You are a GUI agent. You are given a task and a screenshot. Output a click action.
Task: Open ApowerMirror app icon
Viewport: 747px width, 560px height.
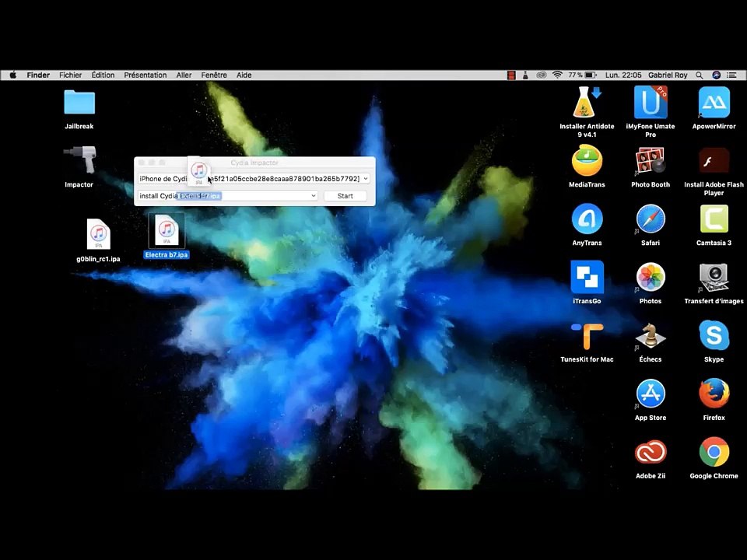714,102
